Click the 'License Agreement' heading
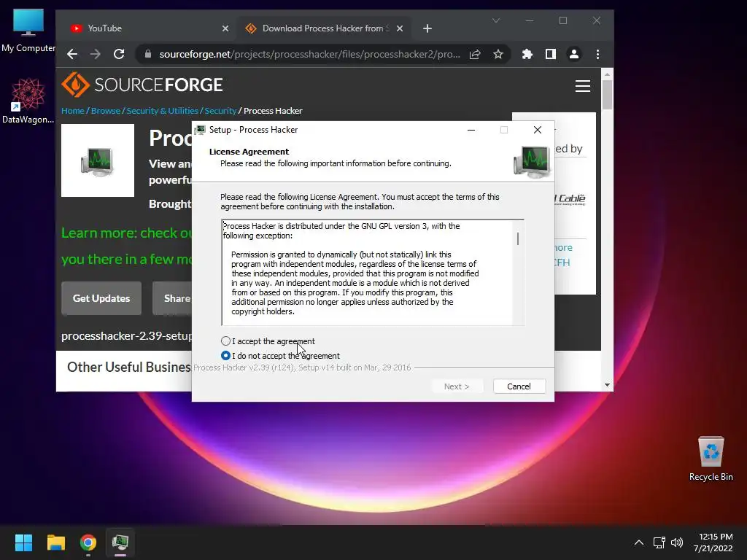This screenshot has width=747, height=560. pyautogui.click(x=249, y=152)
